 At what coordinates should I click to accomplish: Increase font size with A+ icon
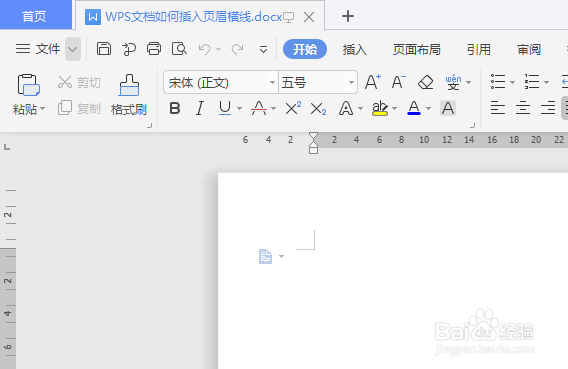tap(373, 82)
